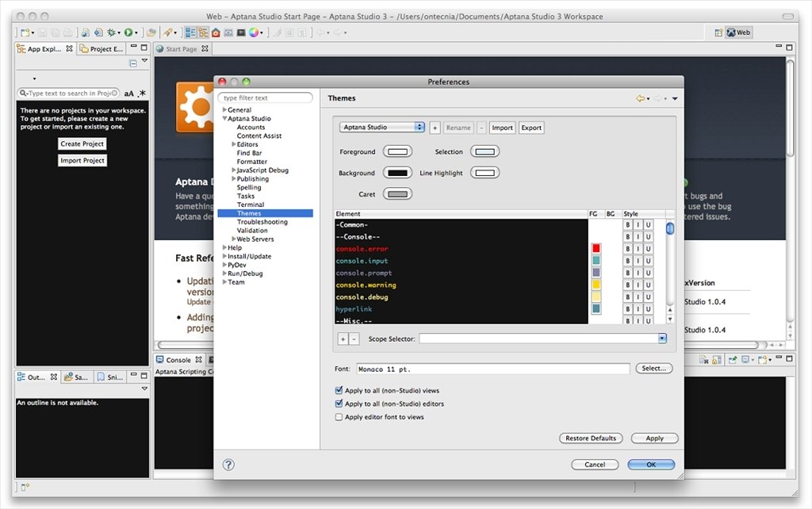The height and width of the screenshot is (509, 812).
Task: Expand the General preferences node
Action: [x=224, y=109]
